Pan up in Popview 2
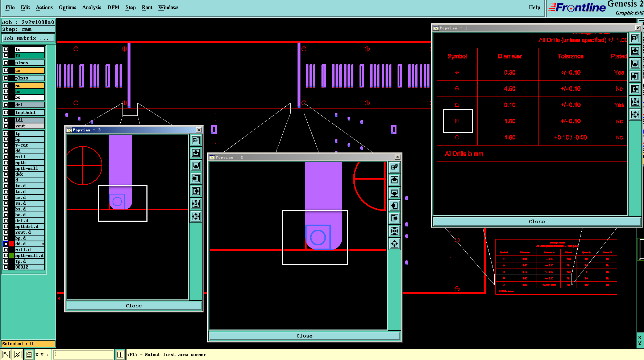644x360 pixels. tap(395, 180)
